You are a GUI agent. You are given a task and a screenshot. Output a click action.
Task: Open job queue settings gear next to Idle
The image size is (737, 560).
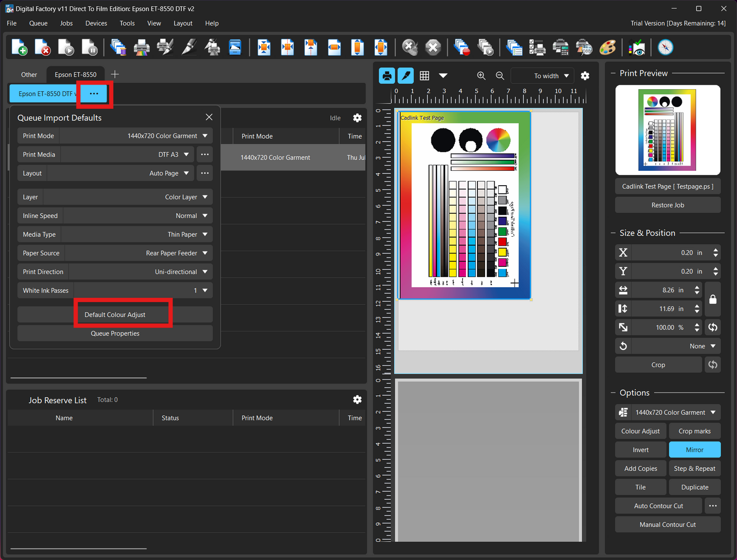[357, 118]
